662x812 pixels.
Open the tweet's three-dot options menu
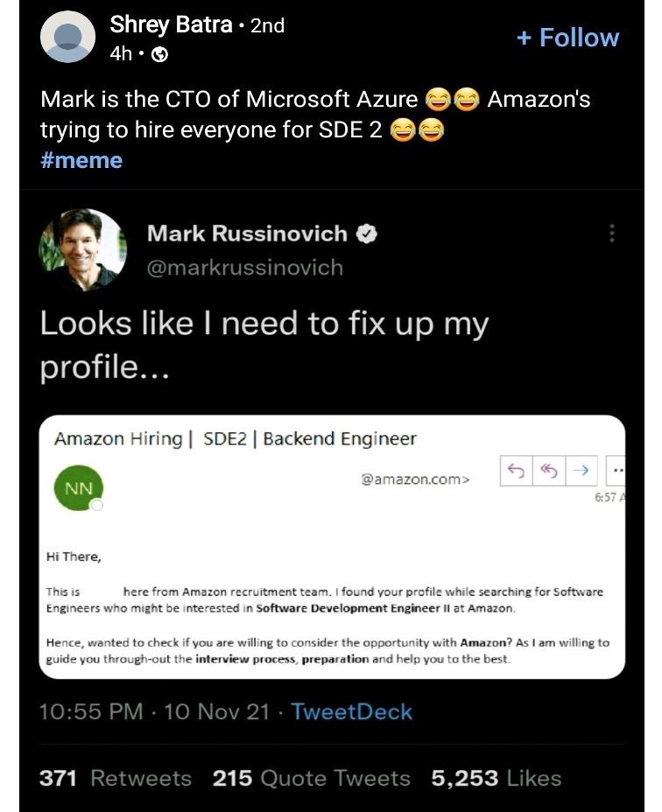[x=611, y=234]
